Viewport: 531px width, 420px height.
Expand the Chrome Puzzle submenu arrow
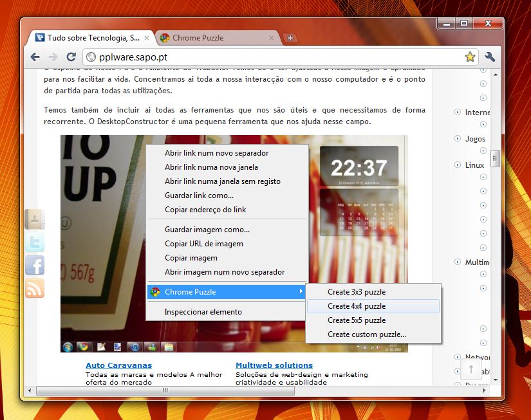pos(301,291)
